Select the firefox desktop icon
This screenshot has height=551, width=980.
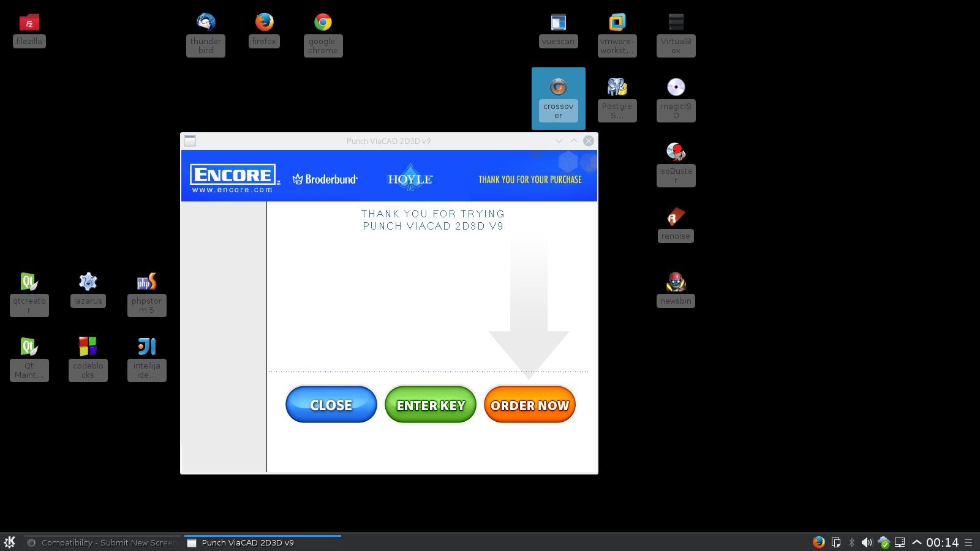(x=265, y=30)
